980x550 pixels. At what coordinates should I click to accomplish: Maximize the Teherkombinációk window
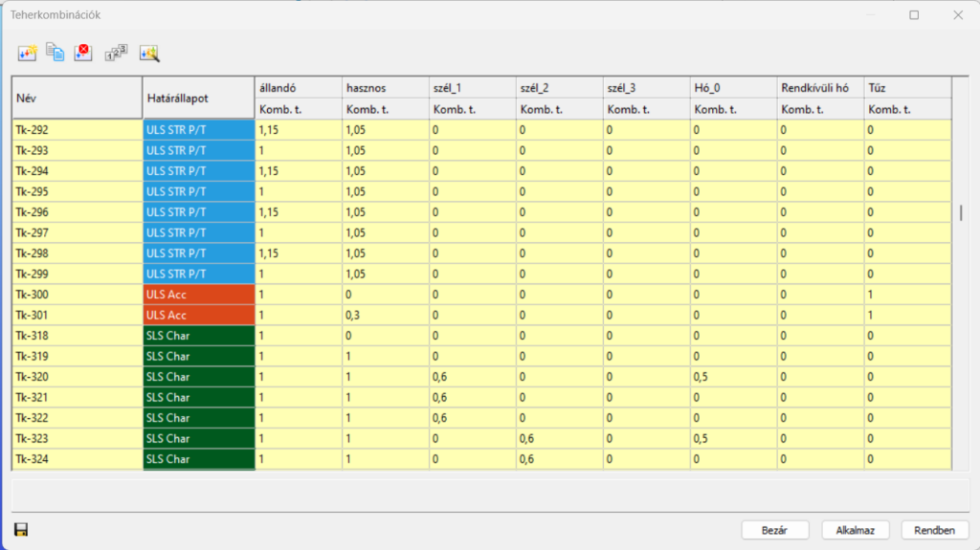pyautogui.click(x=914, y=15)
